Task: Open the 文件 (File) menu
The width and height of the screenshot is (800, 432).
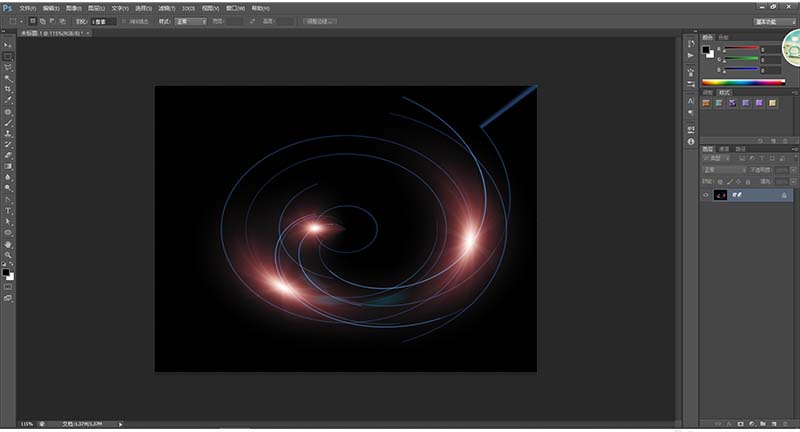Action: pos(28,7)
